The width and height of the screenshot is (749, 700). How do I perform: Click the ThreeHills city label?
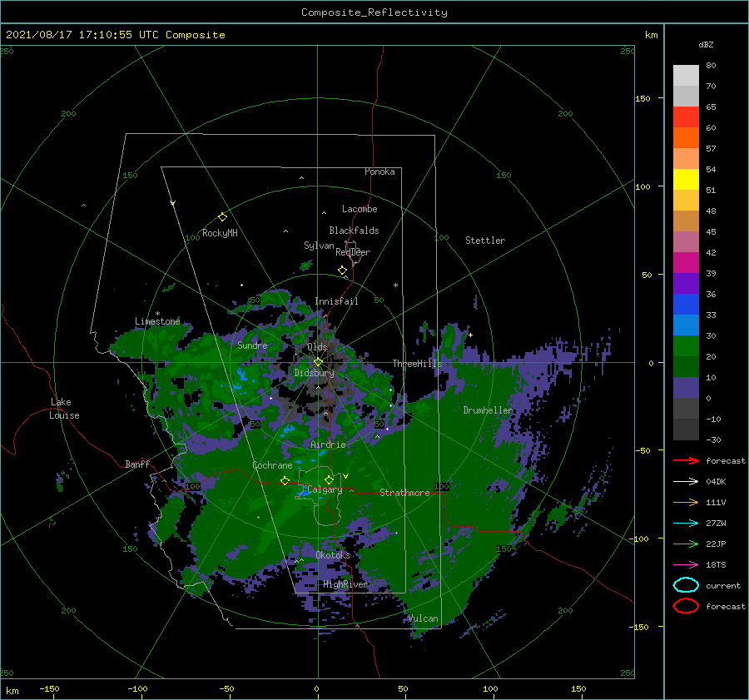(417, 364)
